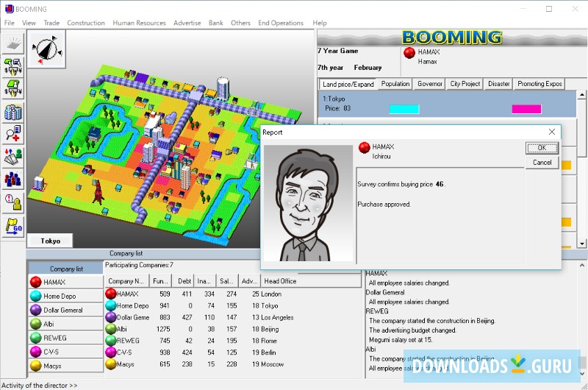Screen dimensions: 588x390
Task: Switch to the Governor tab
Action: point(430,84)
